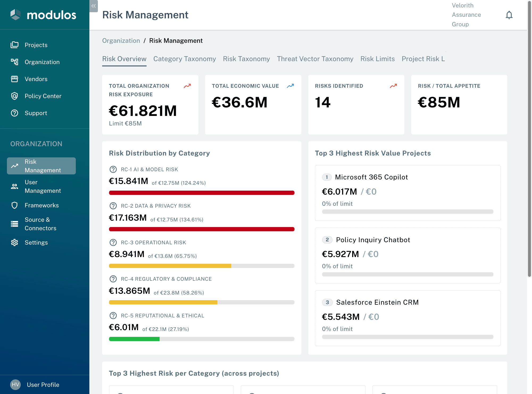532x394 pixels.
Task: Collapse the sidebar with double-chevron button
Action: (x=94, y=6)
